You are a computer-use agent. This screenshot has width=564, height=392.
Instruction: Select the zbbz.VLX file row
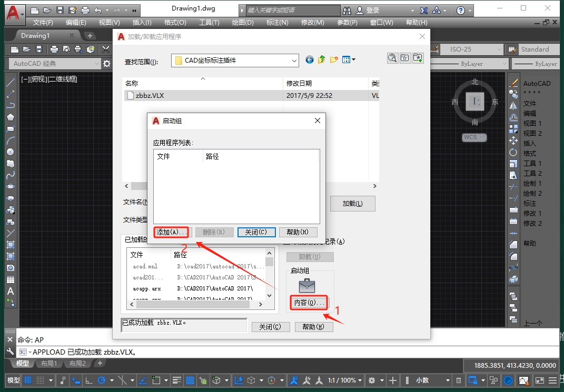(252, 96)
